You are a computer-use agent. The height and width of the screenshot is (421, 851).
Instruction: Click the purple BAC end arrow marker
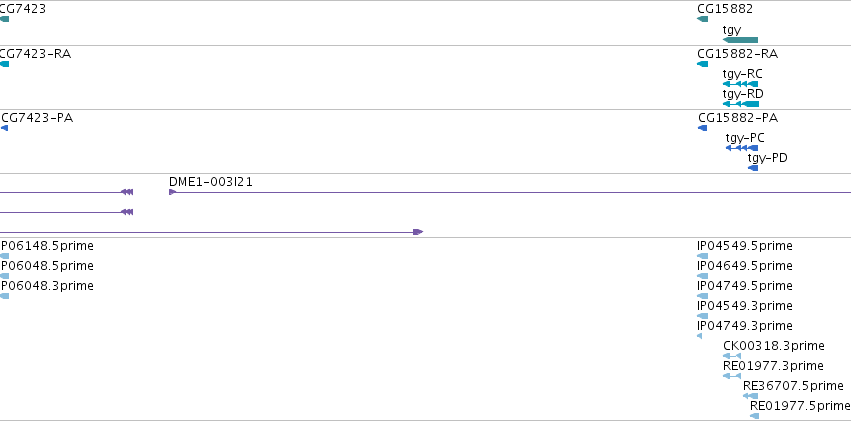click(418, 232)
